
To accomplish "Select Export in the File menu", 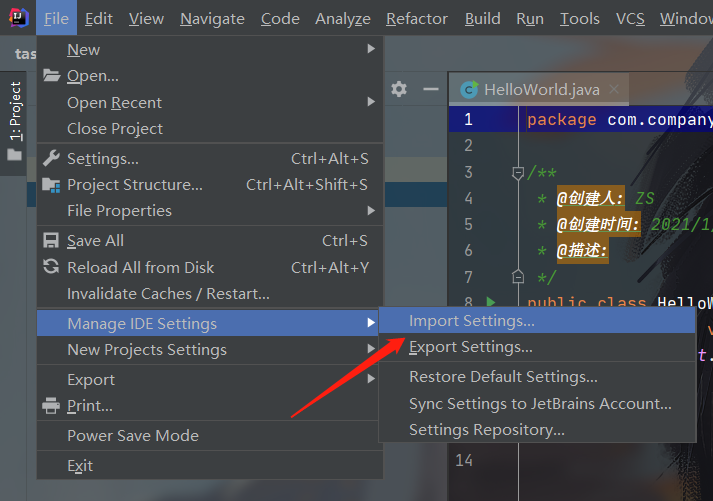I will tap(207, 379).
